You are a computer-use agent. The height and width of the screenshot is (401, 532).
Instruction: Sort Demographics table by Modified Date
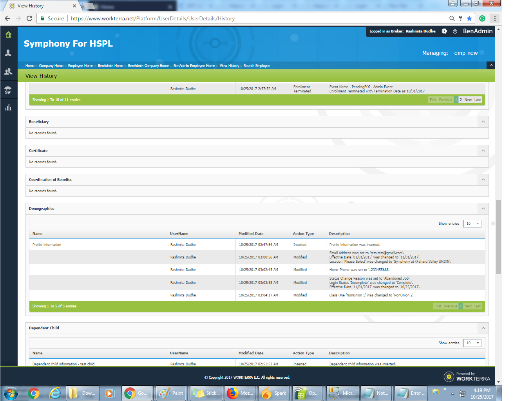click(x=251, y=234)
